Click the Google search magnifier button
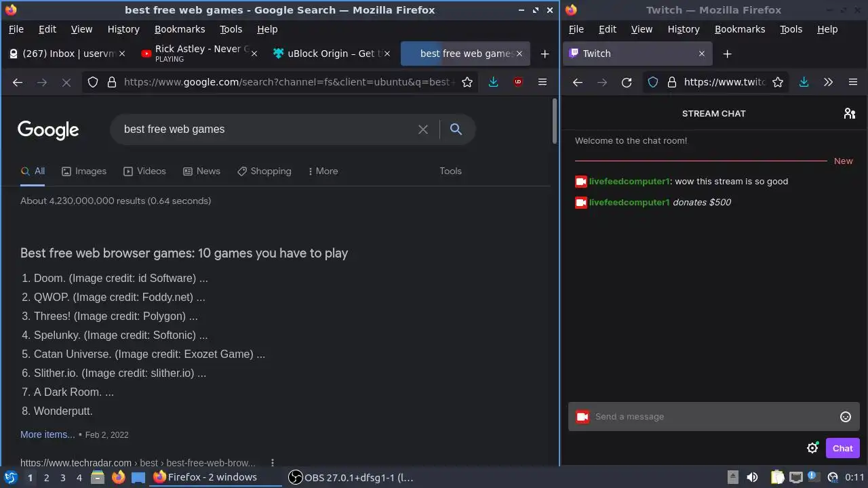Screen dimensions: 868x488 pos(456,129)
